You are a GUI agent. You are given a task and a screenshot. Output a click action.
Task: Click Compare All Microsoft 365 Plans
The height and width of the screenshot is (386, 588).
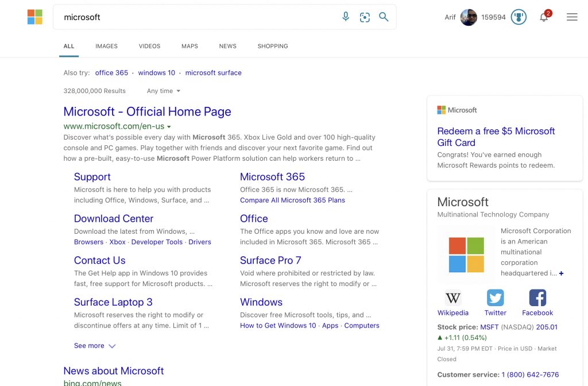tap(292, 200)
